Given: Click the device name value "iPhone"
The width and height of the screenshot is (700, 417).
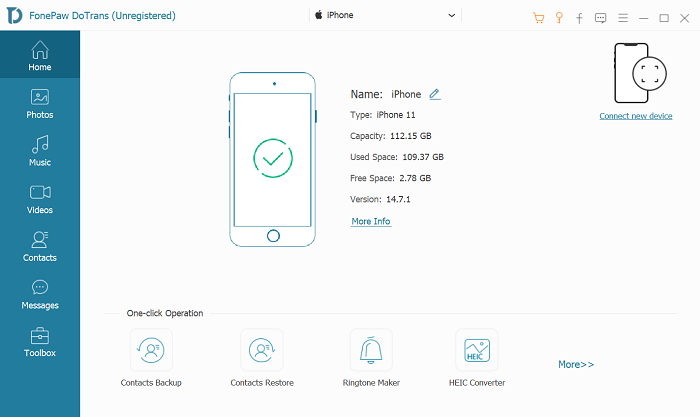Looking at the screenshot, I should click(x=406, y=94).
